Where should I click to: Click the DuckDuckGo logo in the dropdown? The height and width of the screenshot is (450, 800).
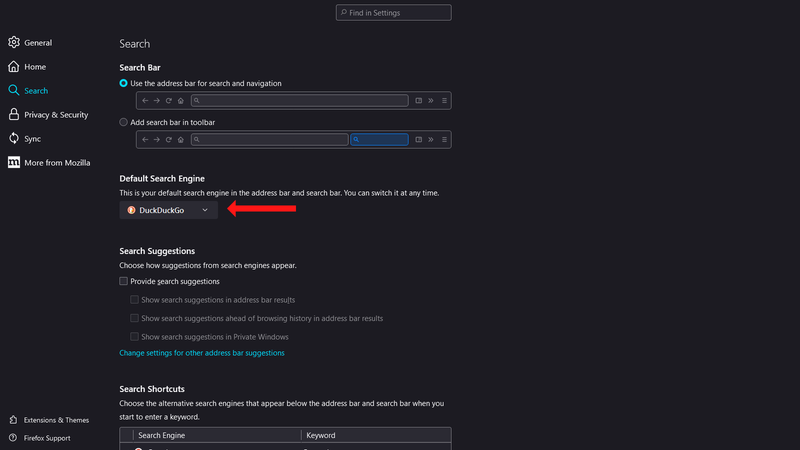[x=131, y=210]
